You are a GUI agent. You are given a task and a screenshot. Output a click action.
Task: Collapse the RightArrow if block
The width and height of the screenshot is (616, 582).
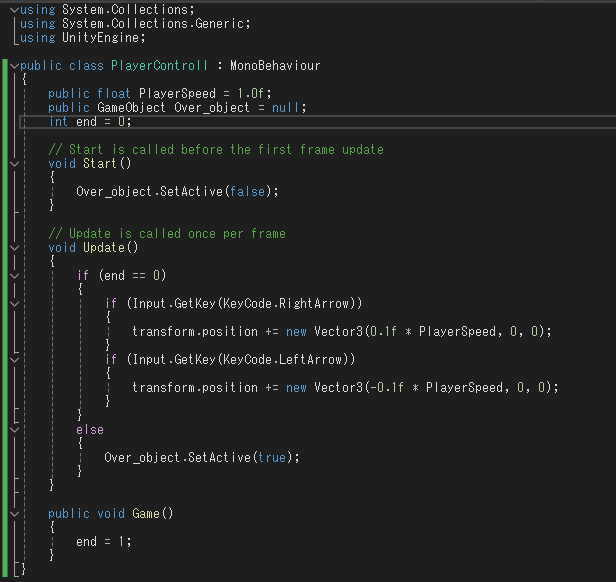pos(13,303)
